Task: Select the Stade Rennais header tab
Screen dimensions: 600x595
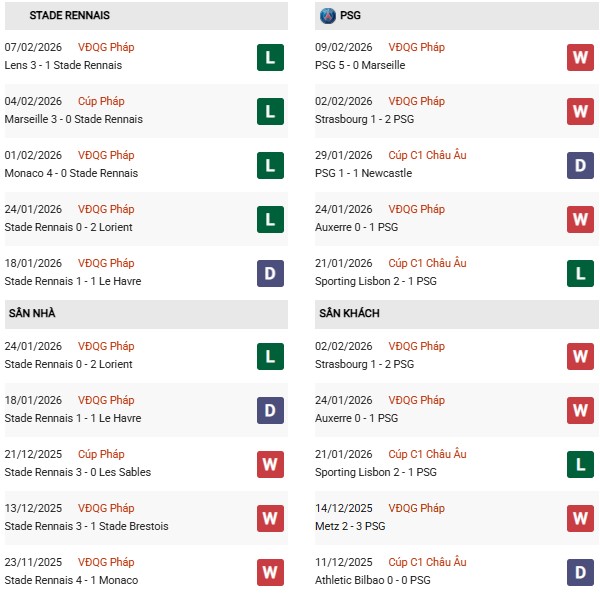Action: pyautogui.click(x=70, y=16)
